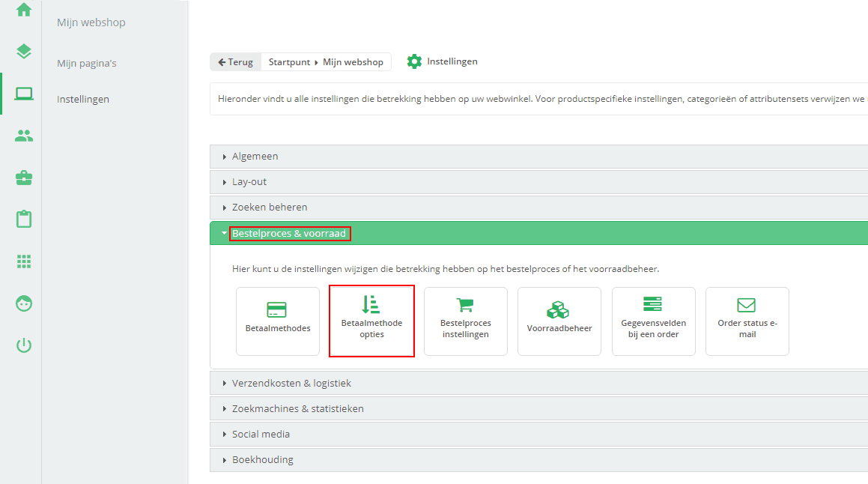Expand the Algemeen section
Image resolution: width=868 pixels, height=484 pixels.
pos(255,157)
